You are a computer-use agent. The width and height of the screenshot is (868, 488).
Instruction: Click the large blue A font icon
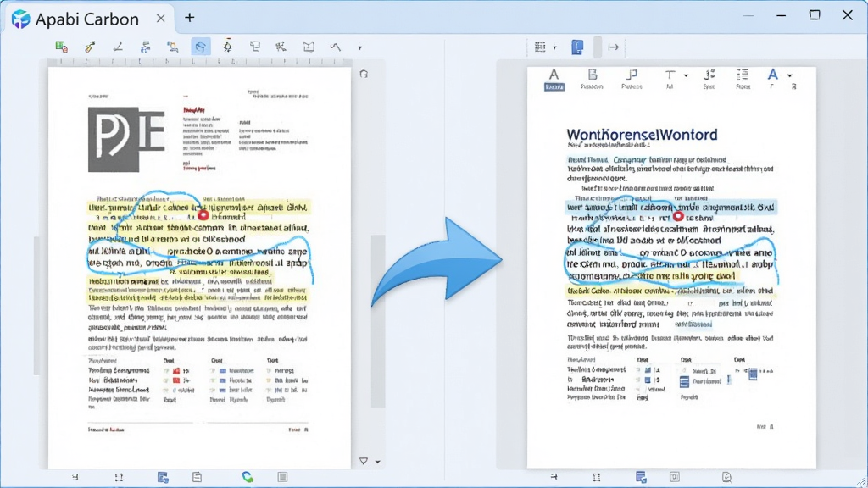[773, 75]
